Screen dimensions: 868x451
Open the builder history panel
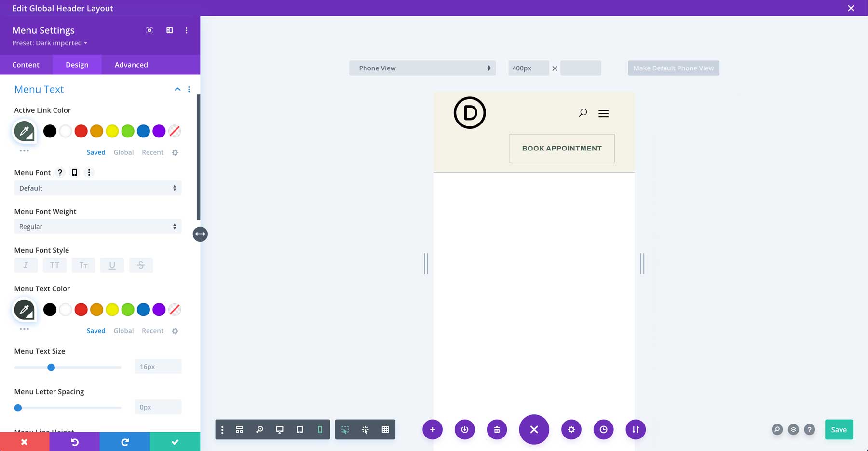click(x=603, y=429)
